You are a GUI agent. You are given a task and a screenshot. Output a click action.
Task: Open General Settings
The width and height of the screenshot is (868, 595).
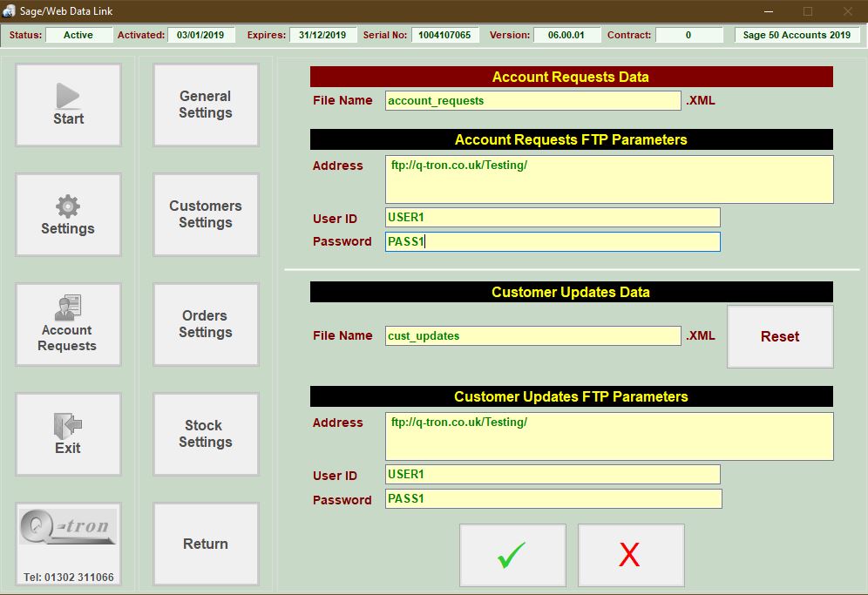click(x=206, y=105)
